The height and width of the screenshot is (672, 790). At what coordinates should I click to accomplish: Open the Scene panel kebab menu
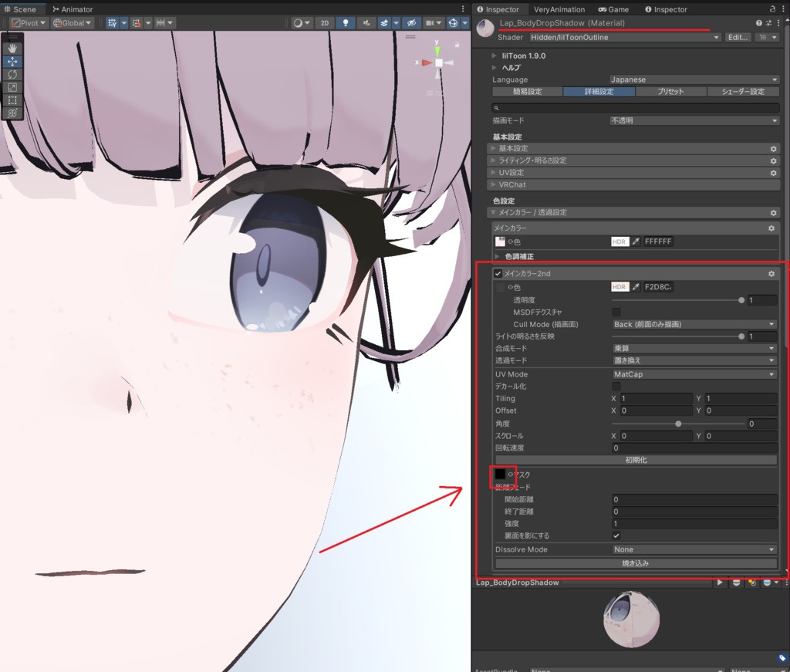(463, 9)
